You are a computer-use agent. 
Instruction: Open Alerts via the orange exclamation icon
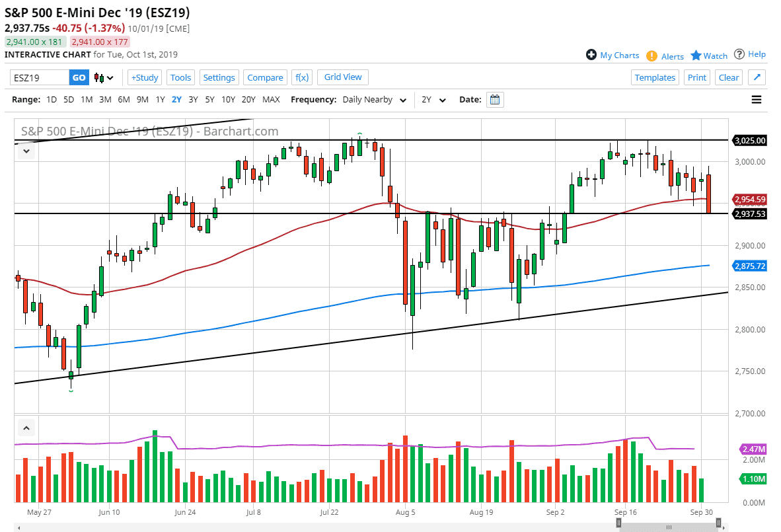tap(651, 56)
